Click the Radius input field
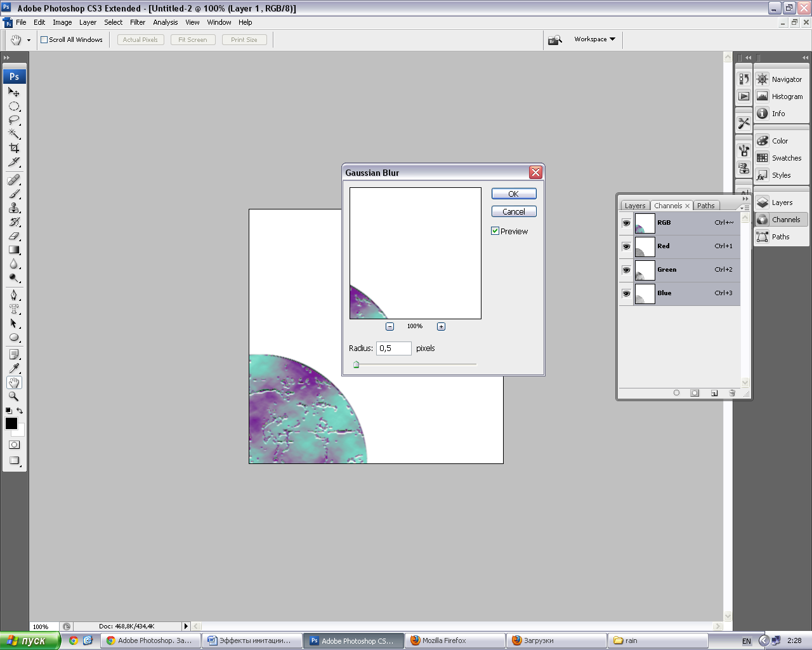Viewport: 812px width, 650px height. (x=394, y=348)
